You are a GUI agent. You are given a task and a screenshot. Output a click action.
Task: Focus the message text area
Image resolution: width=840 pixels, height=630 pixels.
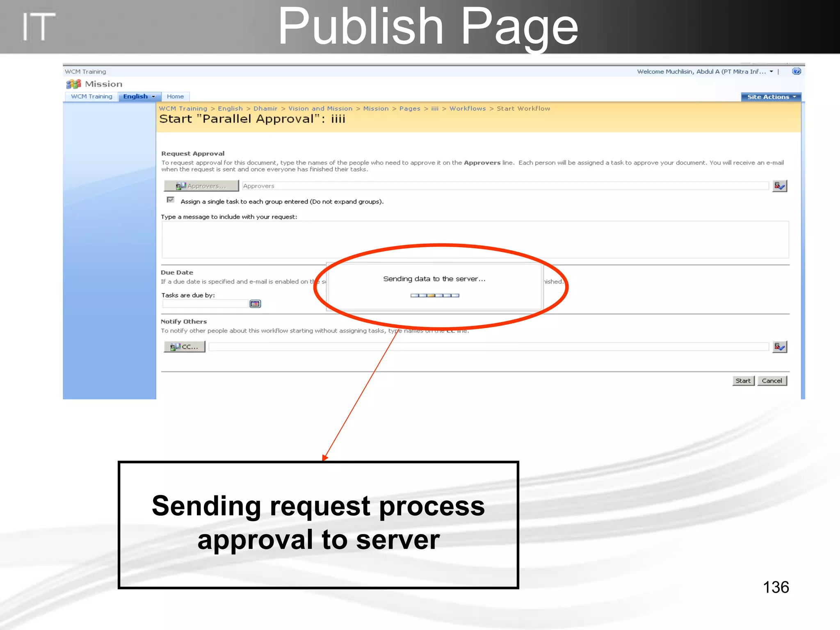pyautogui.click(x=475, y=240)
